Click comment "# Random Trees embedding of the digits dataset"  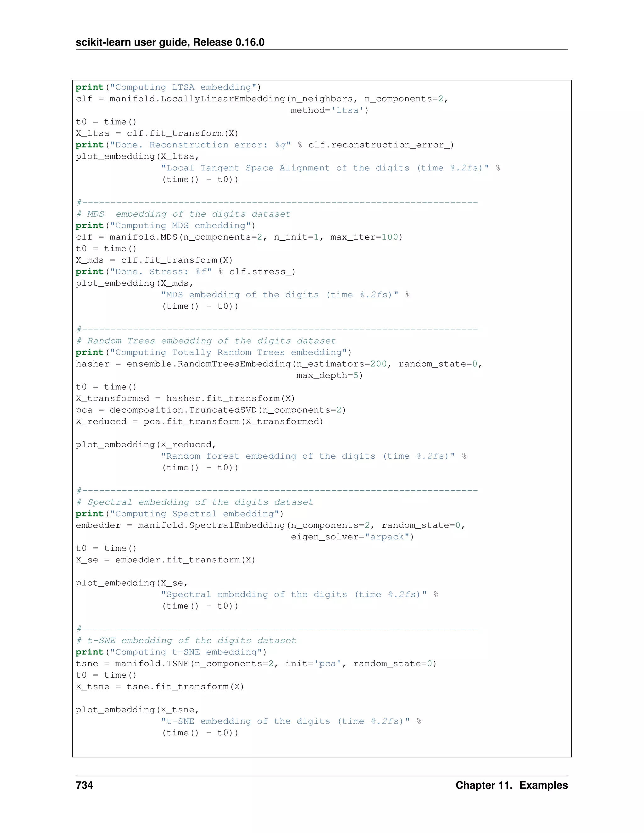click(x=206, y=341)
